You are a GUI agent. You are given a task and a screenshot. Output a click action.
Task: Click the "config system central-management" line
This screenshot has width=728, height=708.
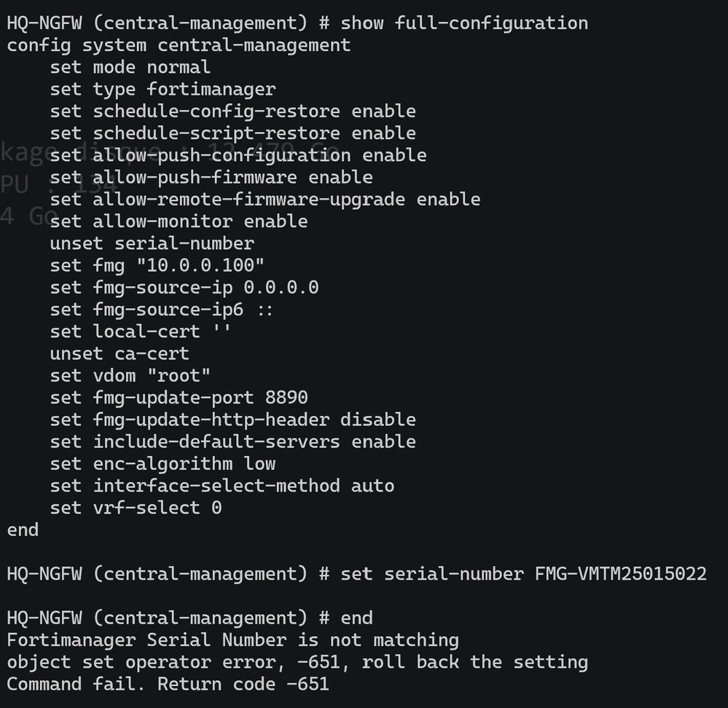pyautogui.click(x=179, y=45)
